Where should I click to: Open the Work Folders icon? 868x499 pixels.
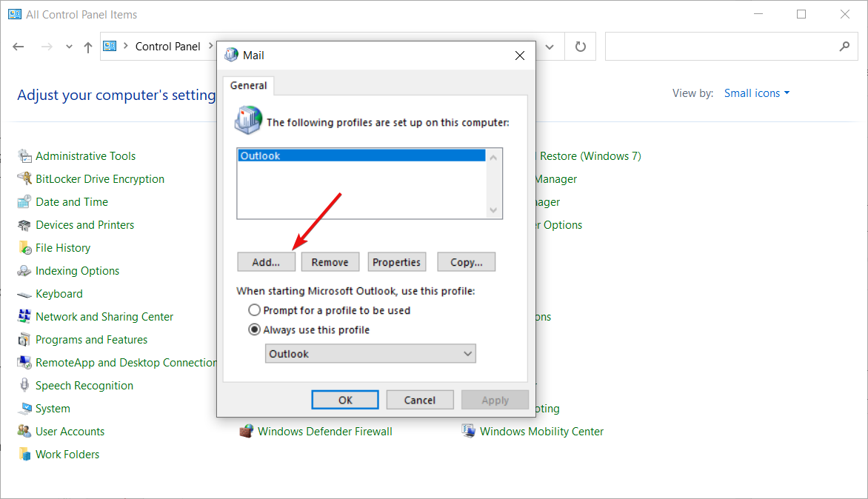tap(24, 454)
